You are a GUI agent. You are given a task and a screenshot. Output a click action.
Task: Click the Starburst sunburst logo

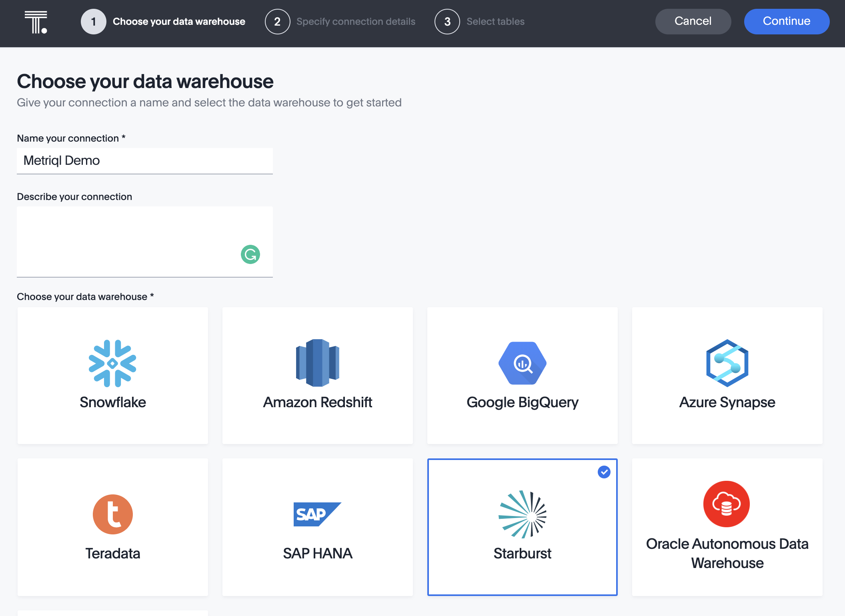coord(522,514)
